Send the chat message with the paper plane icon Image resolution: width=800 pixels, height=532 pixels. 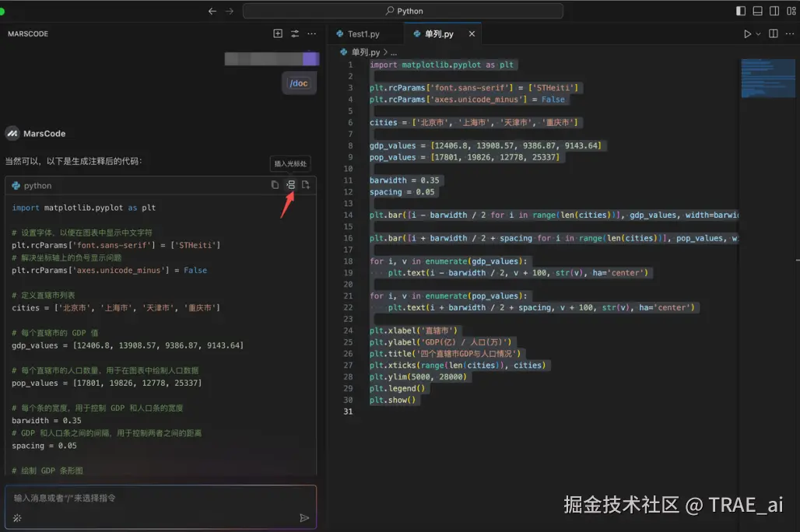(304, 516)
